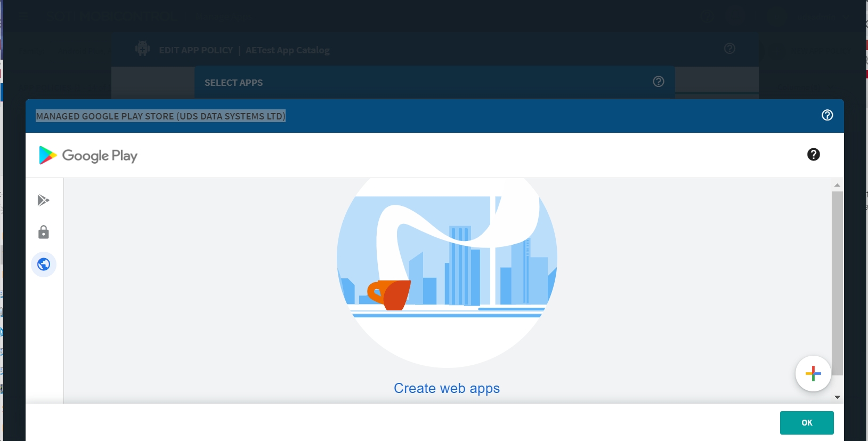Click help icon in Edit App Policy header
This screenshot has height=441, width=868.
point(729,49)
